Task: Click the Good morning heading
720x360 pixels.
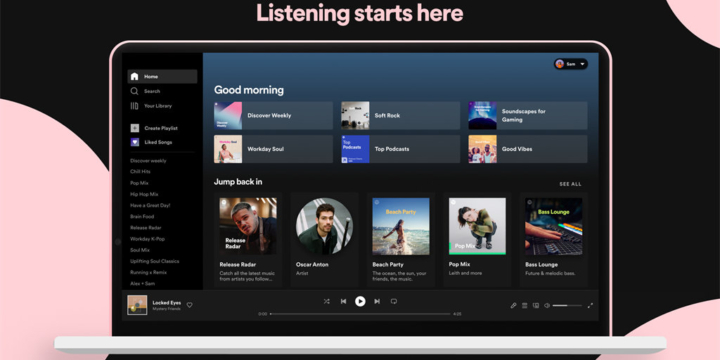Action: click(x=249, y=90)
